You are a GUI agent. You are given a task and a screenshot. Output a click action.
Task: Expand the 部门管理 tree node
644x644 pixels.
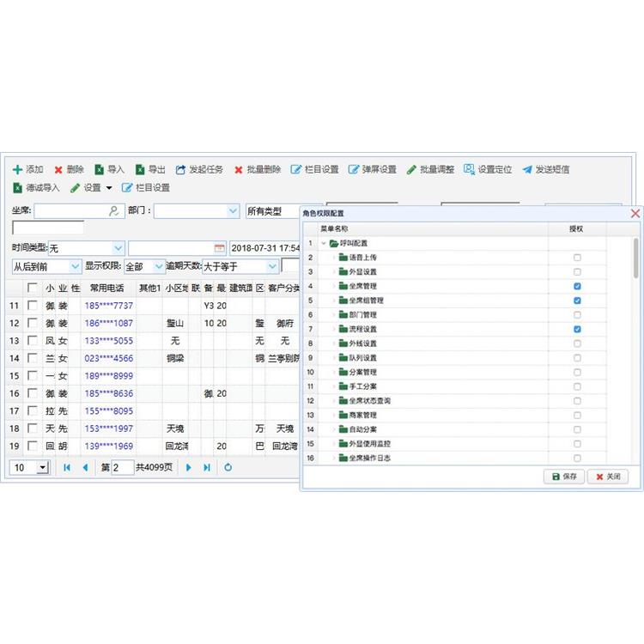[334, 315]
